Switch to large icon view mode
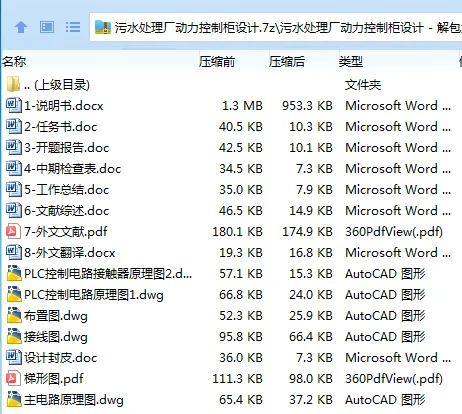This screenshot has width=462, height=414. (47, 27)
